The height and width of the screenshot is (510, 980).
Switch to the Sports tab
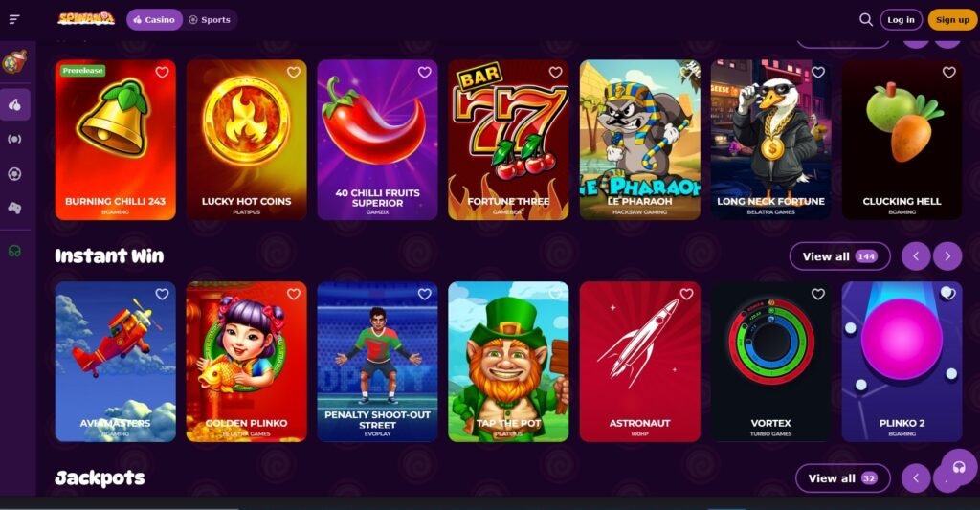pyautogui.click(x=210, y=20)
